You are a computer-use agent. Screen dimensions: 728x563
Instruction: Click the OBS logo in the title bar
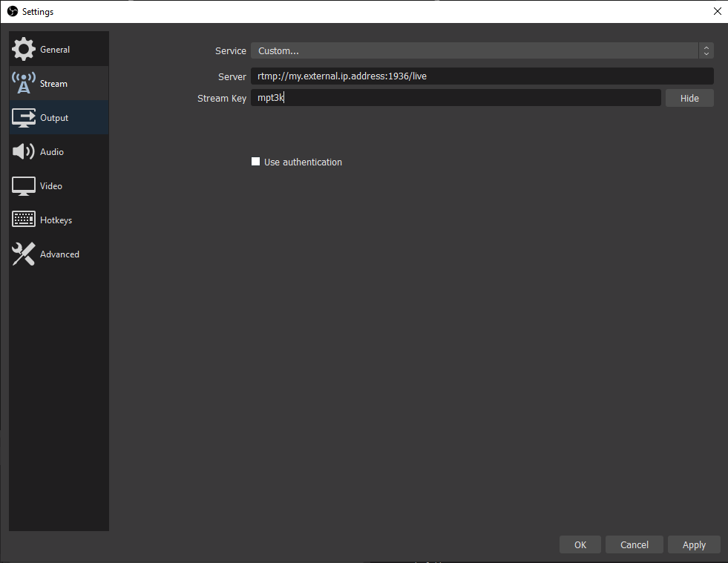pyautogui.click(x=12, y=12)
